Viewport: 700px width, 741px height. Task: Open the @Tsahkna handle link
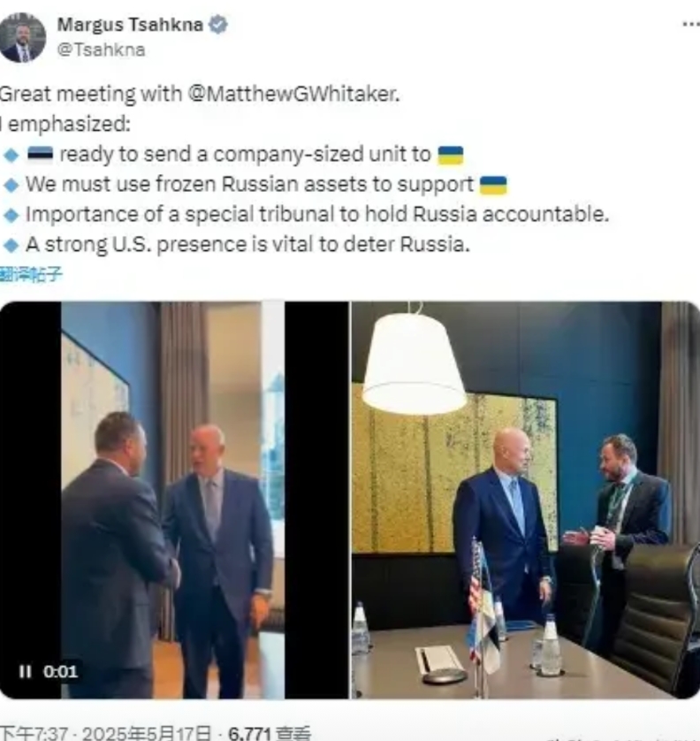coord(101,50)
